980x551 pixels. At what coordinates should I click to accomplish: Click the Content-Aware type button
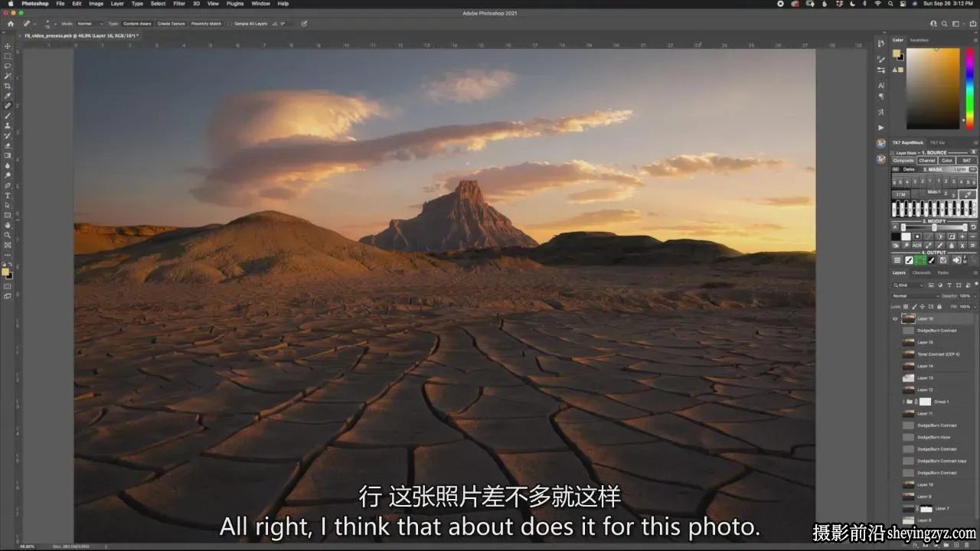[138, 24]
